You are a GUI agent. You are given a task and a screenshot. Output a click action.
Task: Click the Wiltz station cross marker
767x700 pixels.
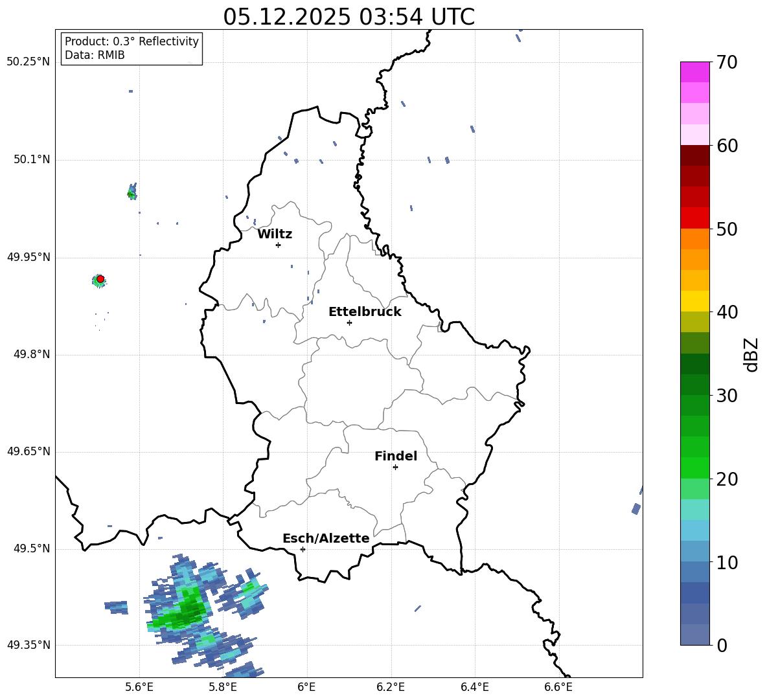click(x=279, y=245)
